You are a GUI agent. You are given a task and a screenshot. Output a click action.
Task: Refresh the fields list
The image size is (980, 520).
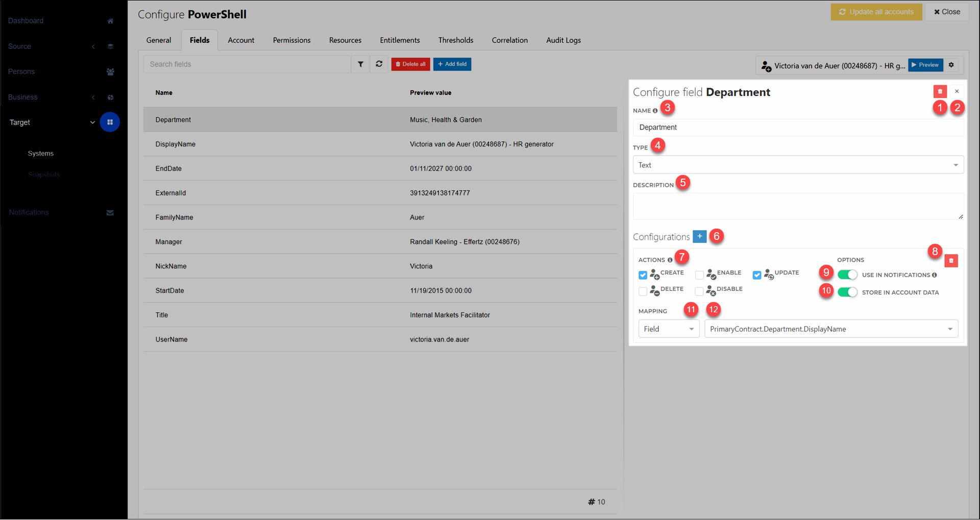coord(379,64)
